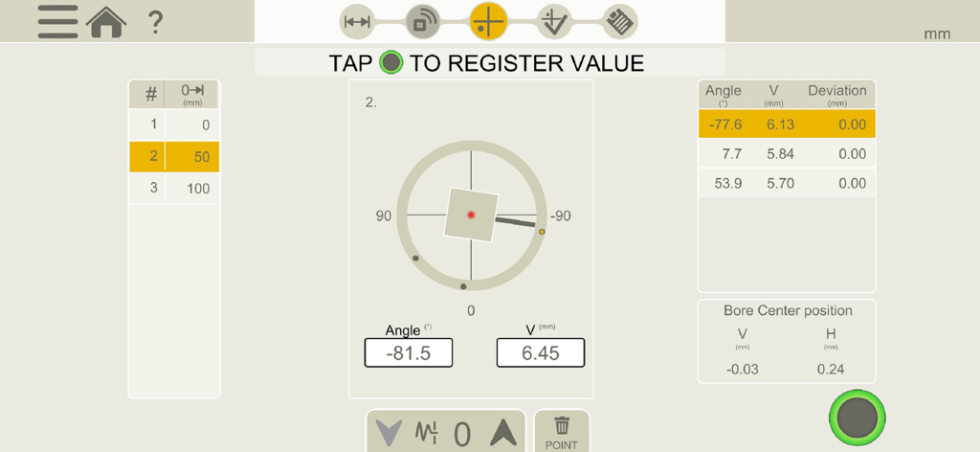Select measurement point row 1

(x=174, y=124)
